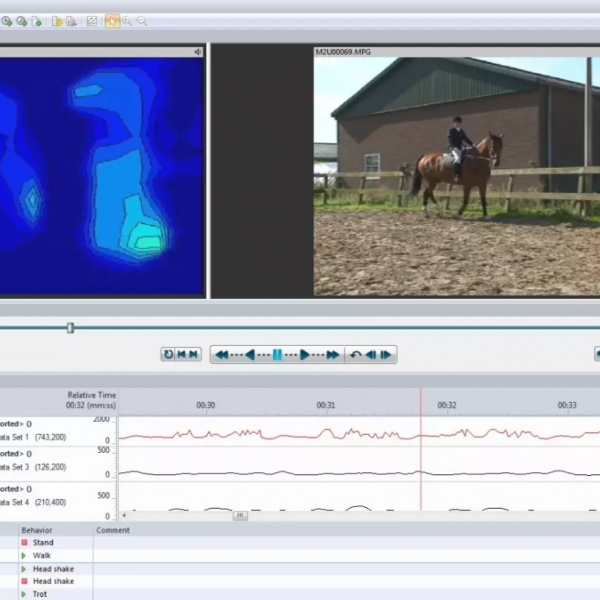
Task: Select the Walk behavior row
Action: (42, 555)
